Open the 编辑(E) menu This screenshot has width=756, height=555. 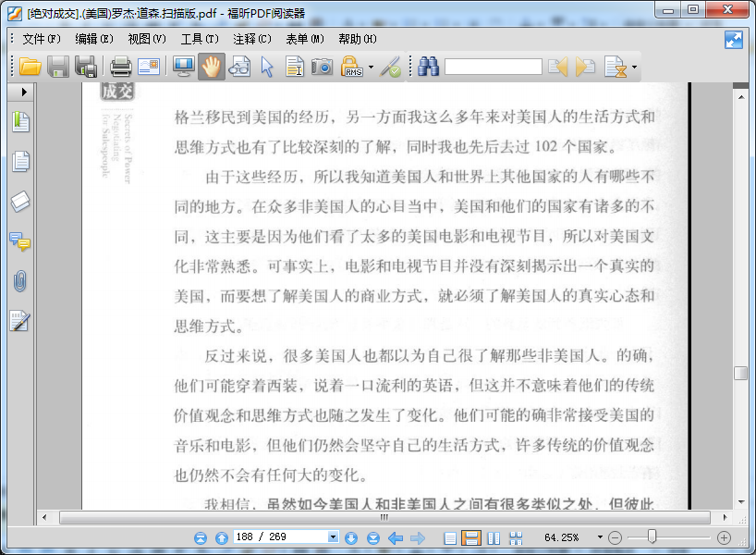pyautogui.click(x=94, y=39)
